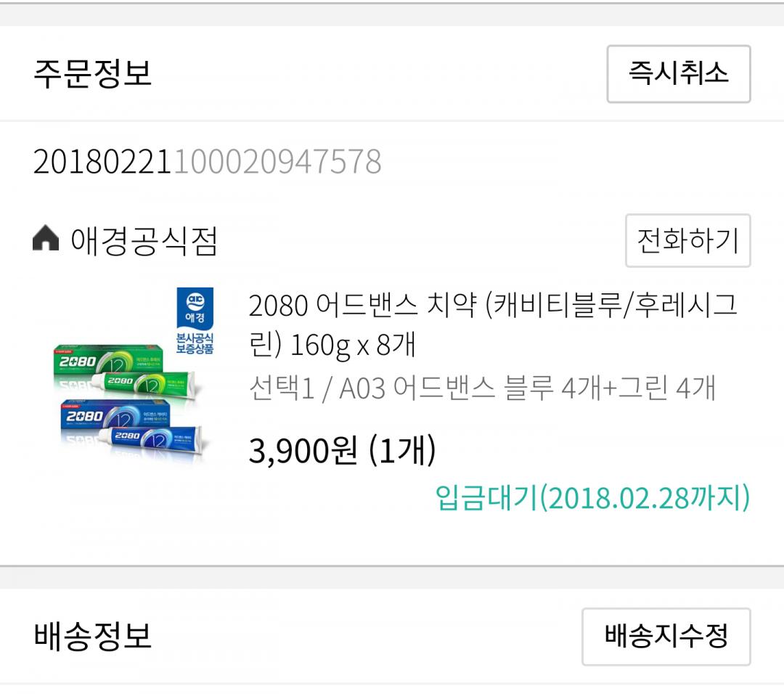The width and height of the screenshot is (784, 694).
Task: Select the order number 20180221100020947578
Action: 207,162
